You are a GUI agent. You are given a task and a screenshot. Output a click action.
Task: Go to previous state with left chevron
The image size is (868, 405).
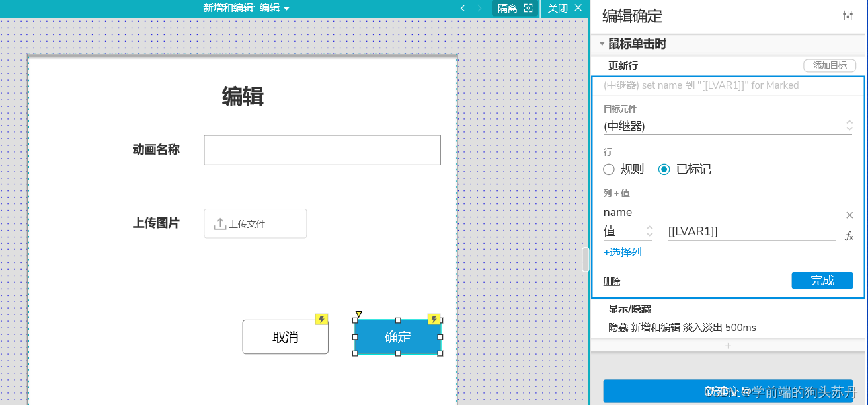[463, 8]
